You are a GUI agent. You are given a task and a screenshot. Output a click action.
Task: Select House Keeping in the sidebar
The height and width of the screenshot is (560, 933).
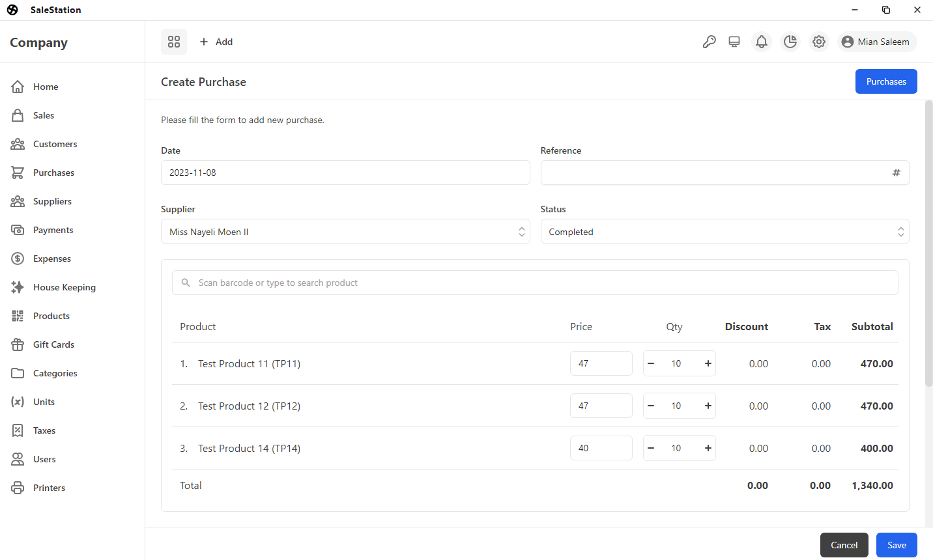click(x=64, y=287)
